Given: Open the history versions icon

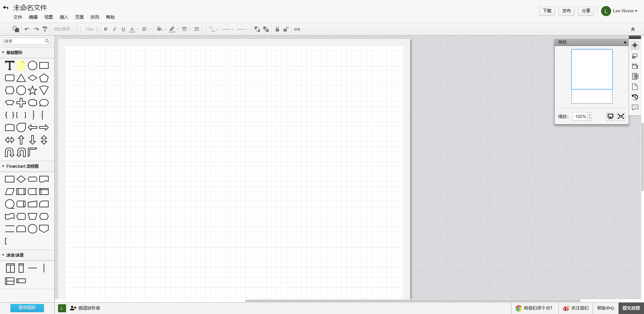Looking at the screenshot, I should (x=635, y=97).
